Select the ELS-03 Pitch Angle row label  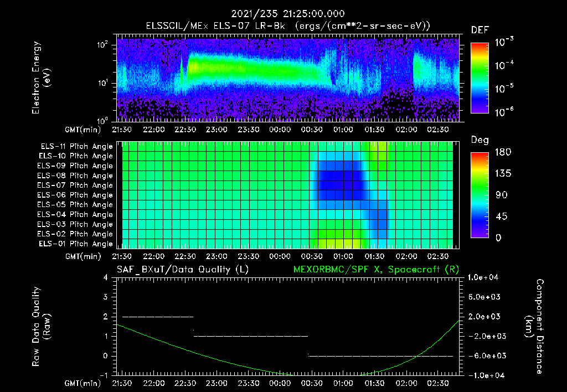(x=75, y=224)
